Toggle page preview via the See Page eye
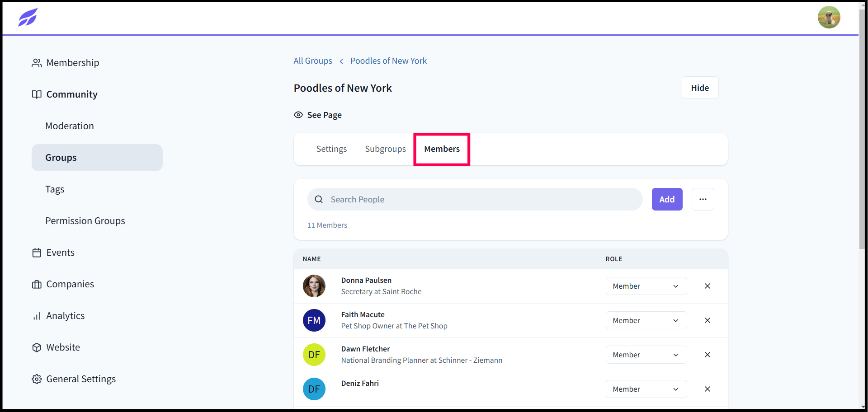The image size is (868, 412). click(298, 115)
